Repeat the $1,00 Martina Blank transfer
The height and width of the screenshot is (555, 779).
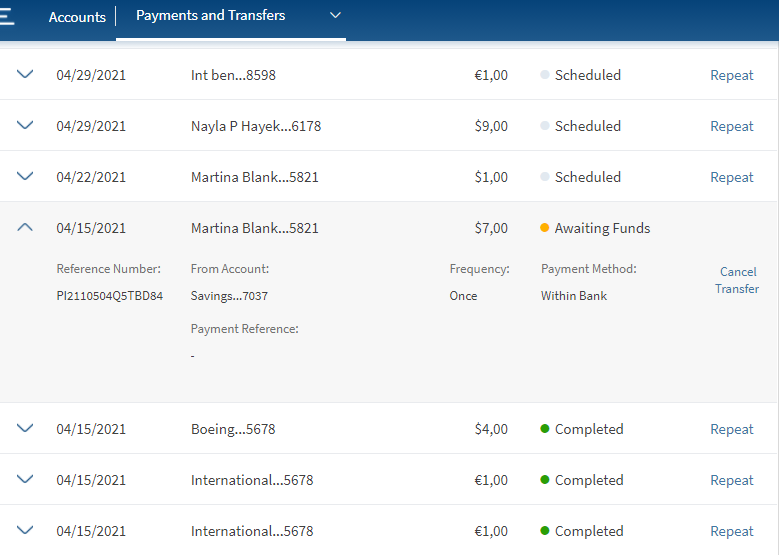[731, 178]
